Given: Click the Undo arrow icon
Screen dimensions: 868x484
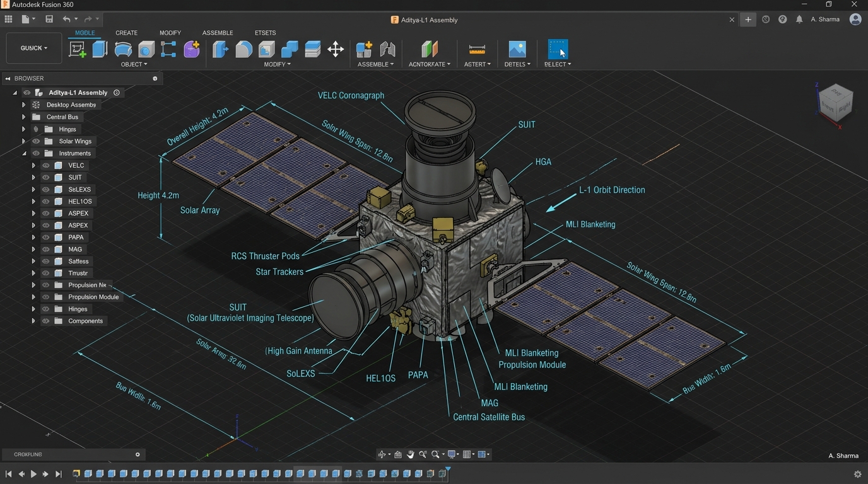Looking at the screenshot, I should (66, 20).
